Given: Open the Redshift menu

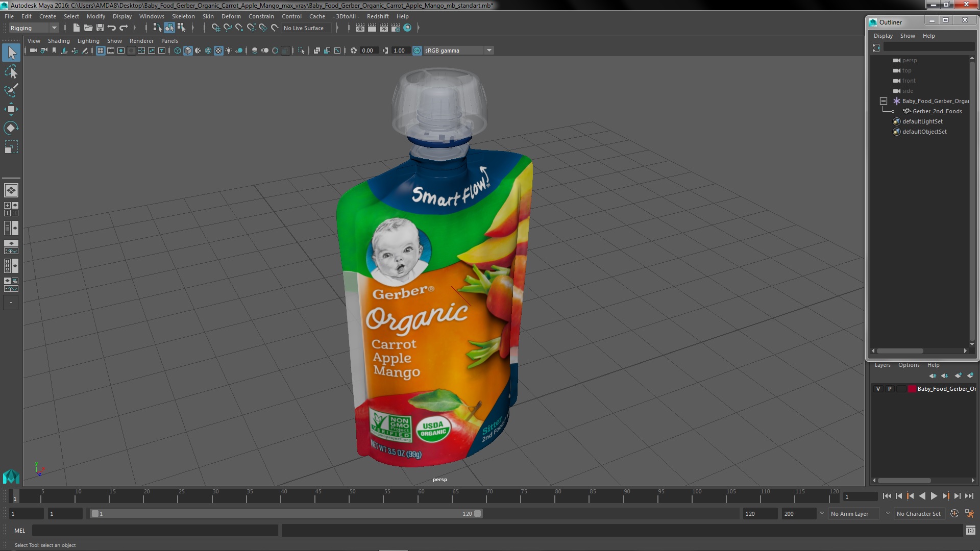Looking at the screenshot, I should pos(378,16).
